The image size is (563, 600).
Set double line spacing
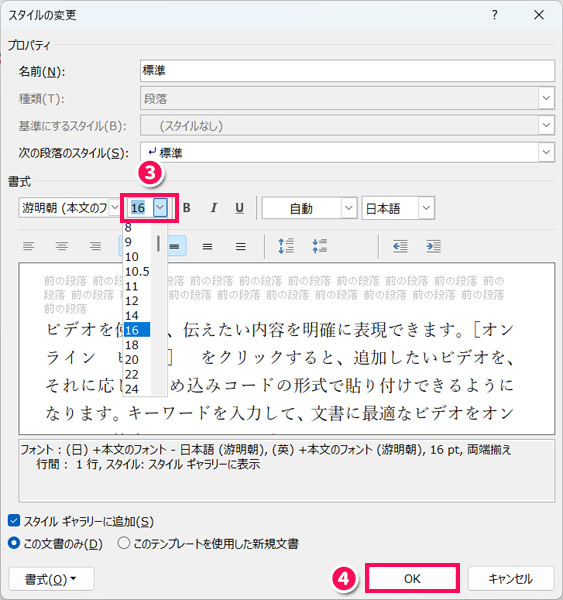241,246
